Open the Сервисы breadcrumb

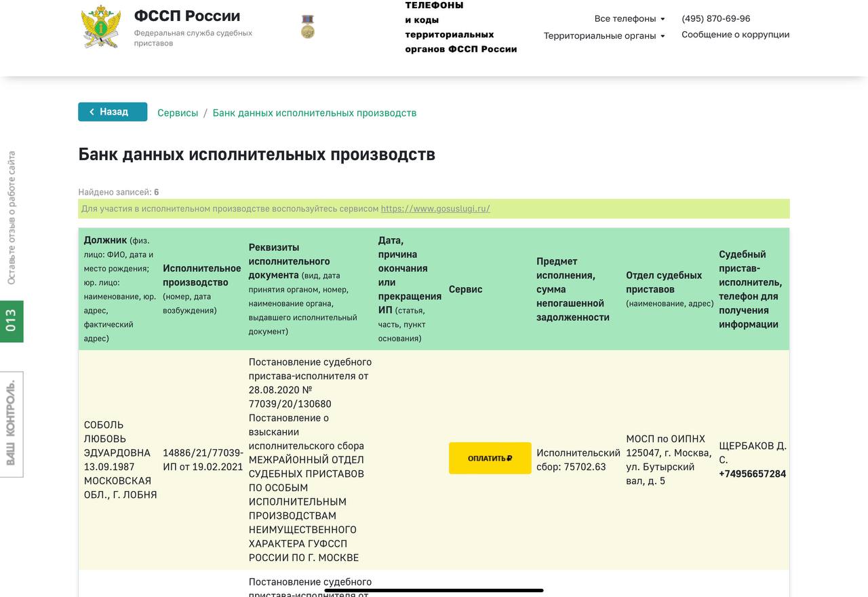[178, 113]
